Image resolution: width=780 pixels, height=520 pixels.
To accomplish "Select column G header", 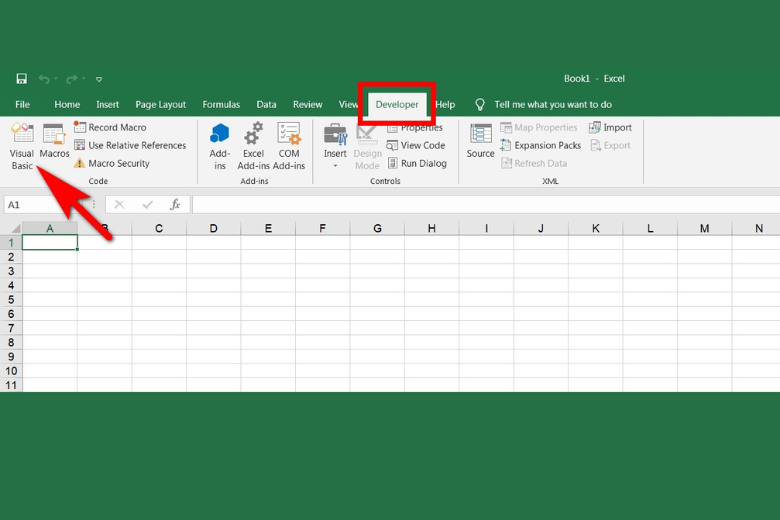I will click(377, 228).
